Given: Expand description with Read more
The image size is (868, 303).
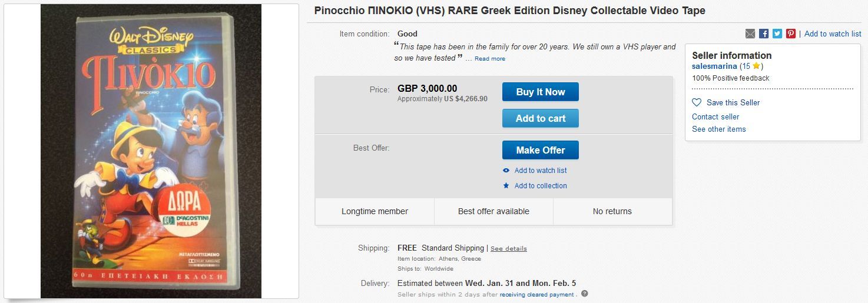Looking at the screenshot, I should point(490,59).
